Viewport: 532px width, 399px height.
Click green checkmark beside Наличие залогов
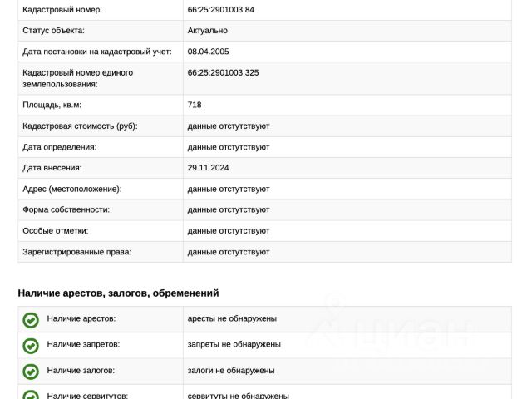coord(31,371)
